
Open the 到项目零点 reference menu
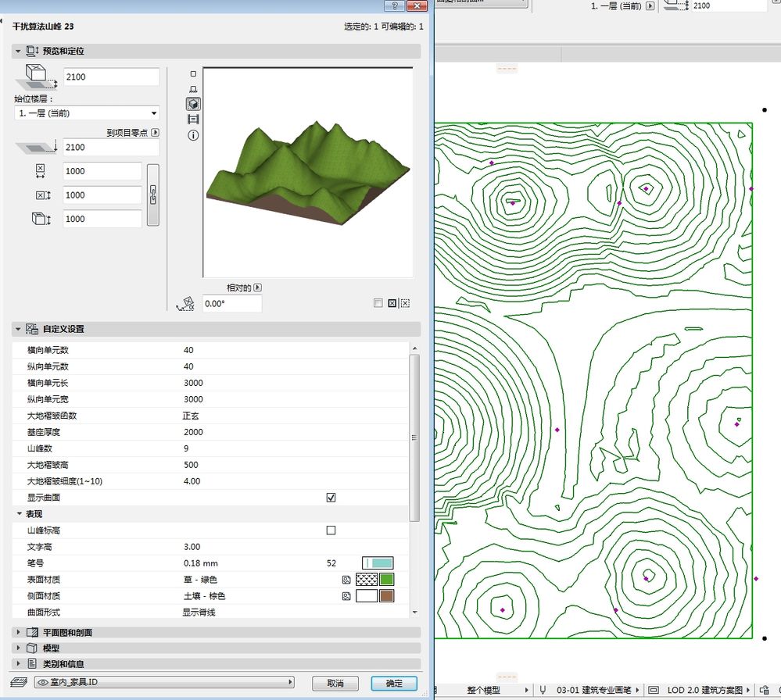155,133
